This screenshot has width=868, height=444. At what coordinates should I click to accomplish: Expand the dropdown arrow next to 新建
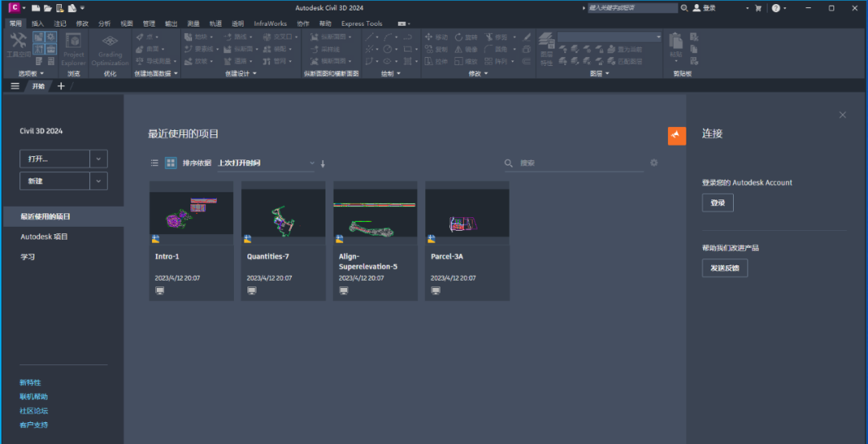98,181
